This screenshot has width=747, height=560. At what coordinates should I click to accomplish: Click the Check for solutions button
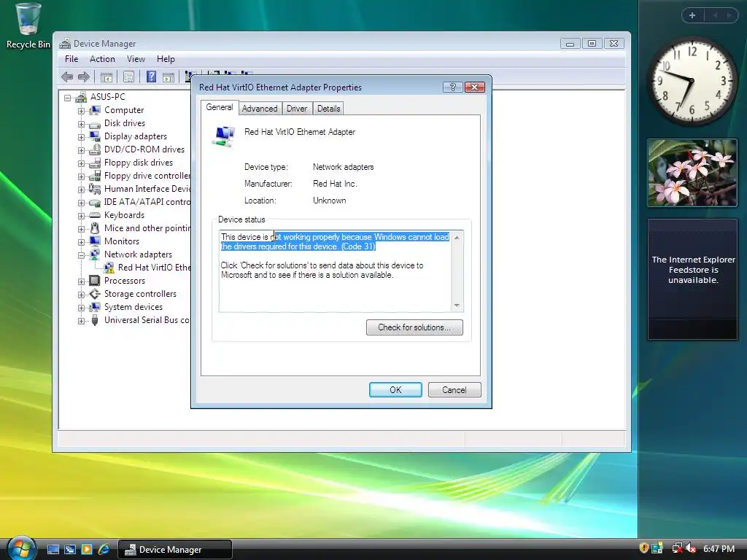(414, 327)
